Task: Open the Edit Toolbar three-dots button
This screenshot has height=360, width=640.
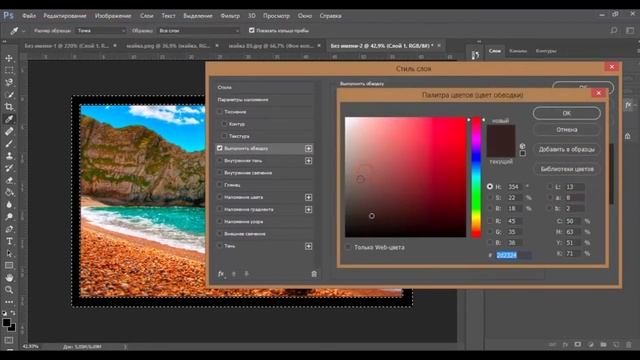Action: click(9, 302)
